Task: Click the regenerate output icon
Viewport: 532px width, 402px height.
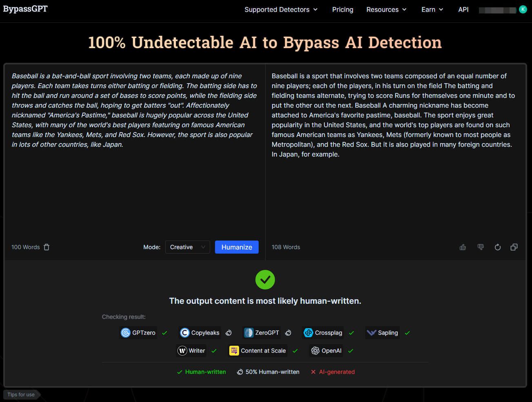Action: coord(497,247)
